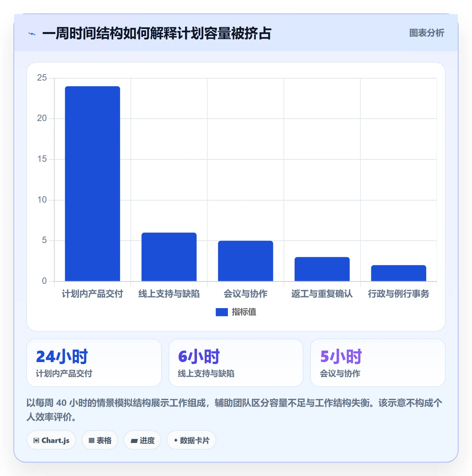Click the 表格 tag chip

point(100,440)
